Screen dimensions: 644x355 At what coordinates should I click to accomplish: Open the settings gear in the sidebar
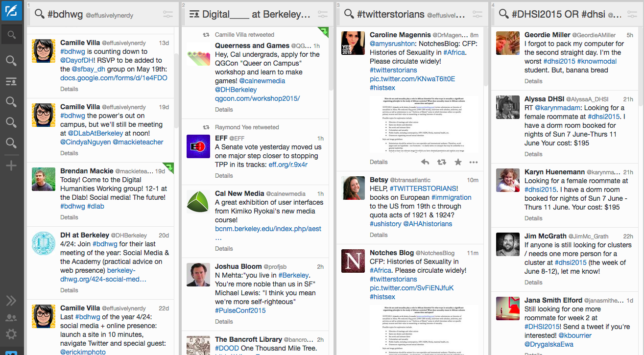[11, 334]
